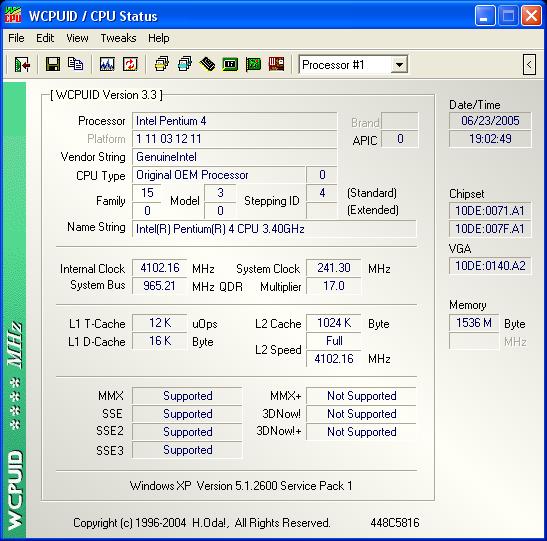547x541 pixels.
Task: Click the time 19:02:49
Action: (490, 139)
